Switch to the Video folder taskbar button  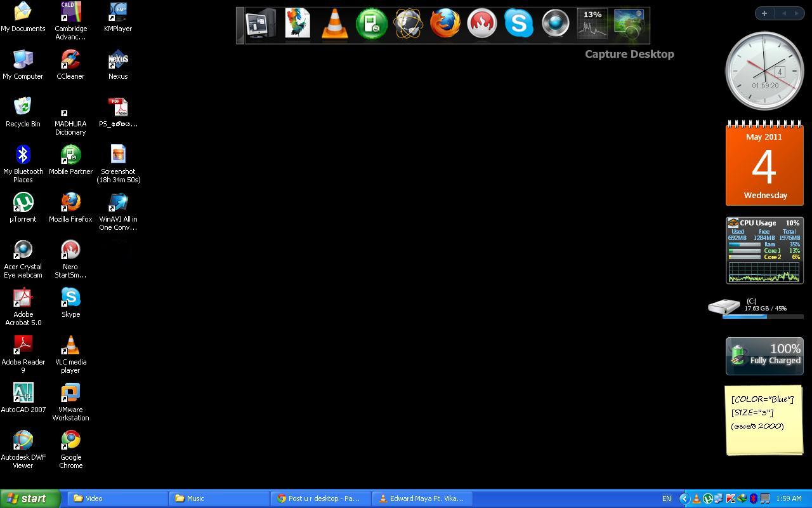117,498
